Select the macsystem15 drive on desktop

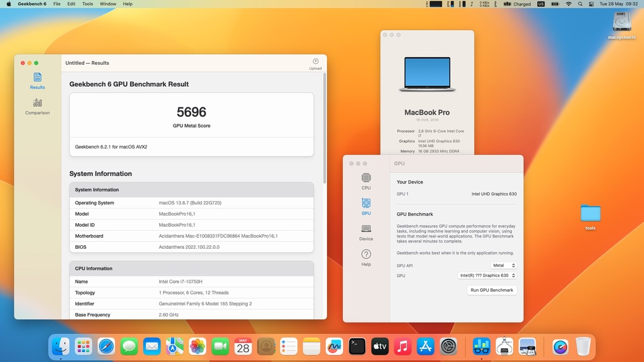(x=622, y=25)
